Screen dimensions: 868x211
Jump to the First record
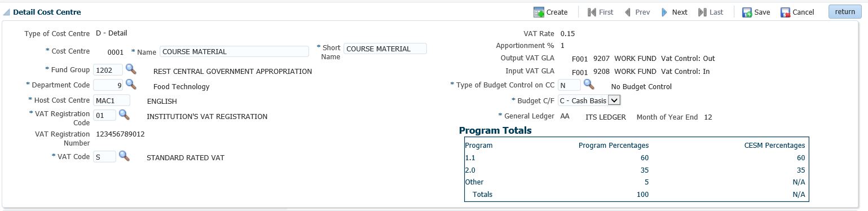600,12
